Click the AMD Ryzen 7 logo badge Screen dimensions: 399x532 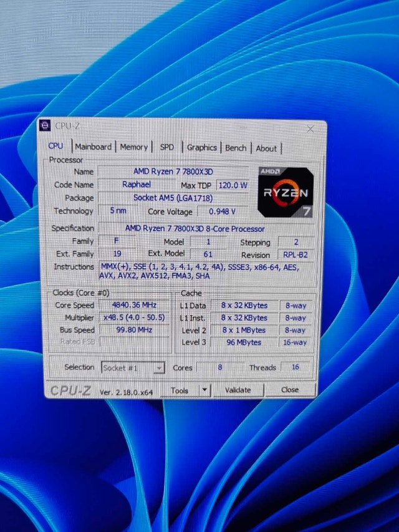click(286, 192)
